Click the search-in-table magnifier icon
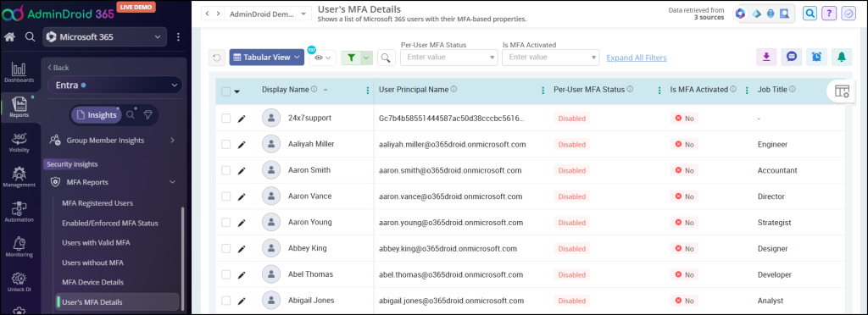 386,58
